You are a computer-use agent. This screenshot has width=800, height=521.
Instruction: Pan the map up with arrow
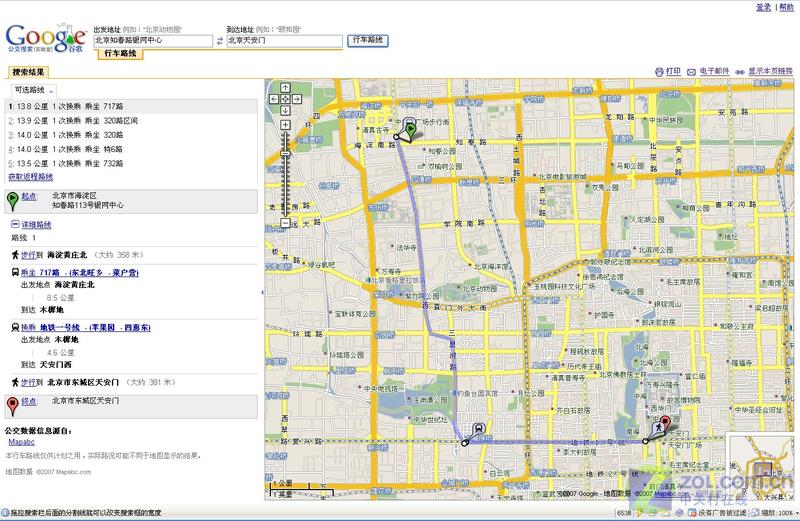(285, 88)
